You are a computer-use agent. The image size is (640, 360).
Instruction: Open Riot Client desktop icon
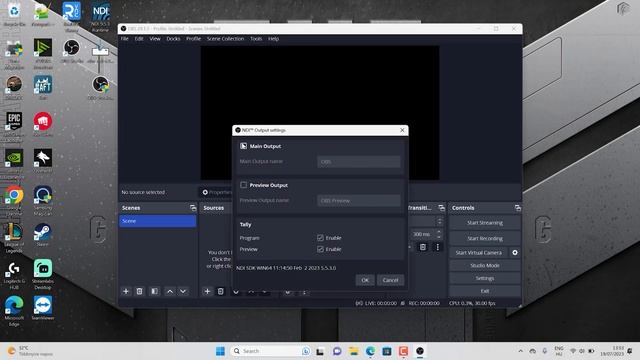[x=43, y=125]
